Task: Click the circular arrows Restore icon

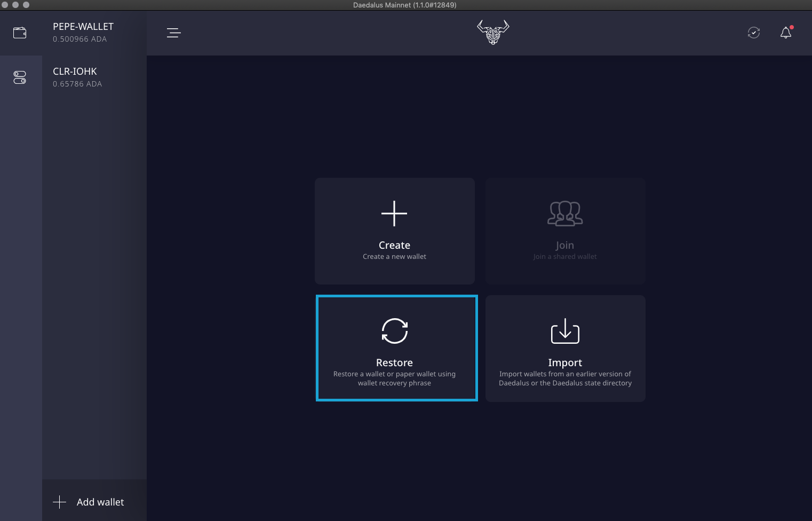Action: coord(394,331)
